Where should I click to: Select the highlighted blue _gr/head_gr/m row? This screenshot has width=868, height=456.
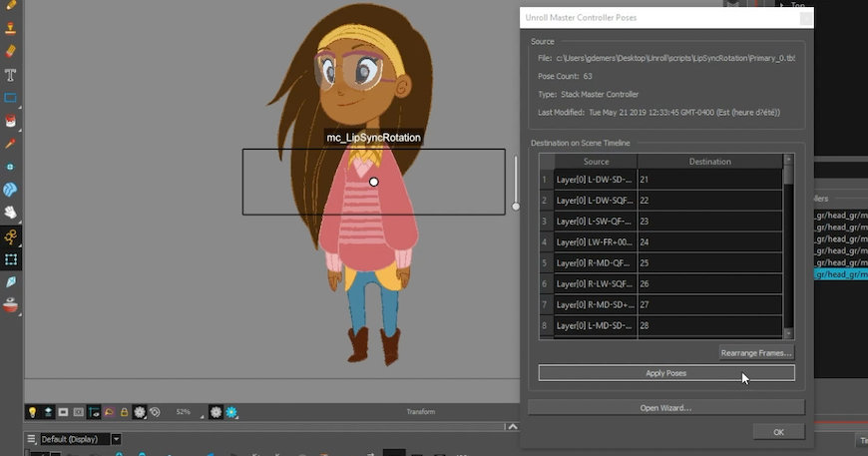841,274
